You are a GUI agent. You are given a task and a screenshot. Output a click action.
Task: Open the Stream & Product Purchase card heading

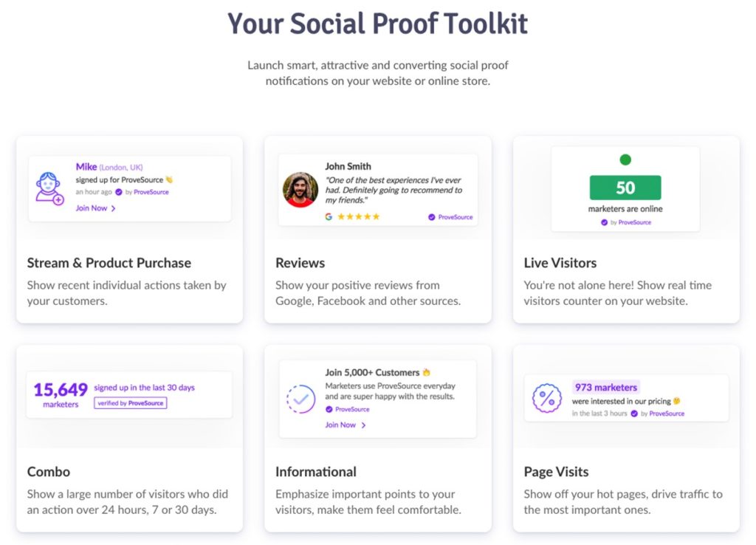tap(109, 263)
